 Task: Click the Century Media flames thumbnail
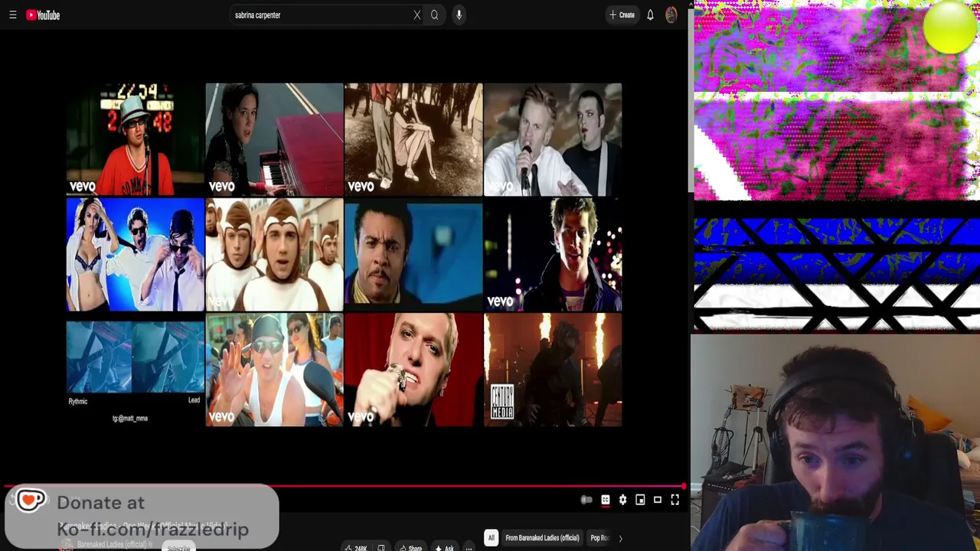point(553,370)
